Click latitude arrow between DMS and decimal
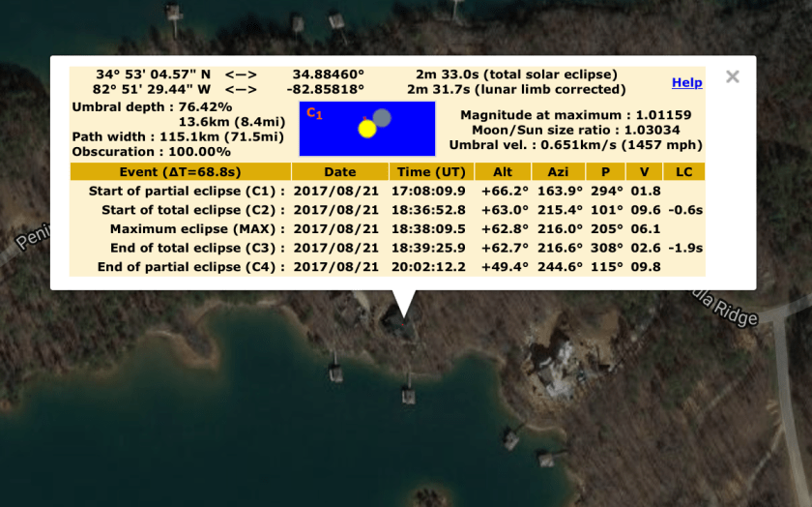Viewport: 812px width, 507px height. [x=241, y=75]
